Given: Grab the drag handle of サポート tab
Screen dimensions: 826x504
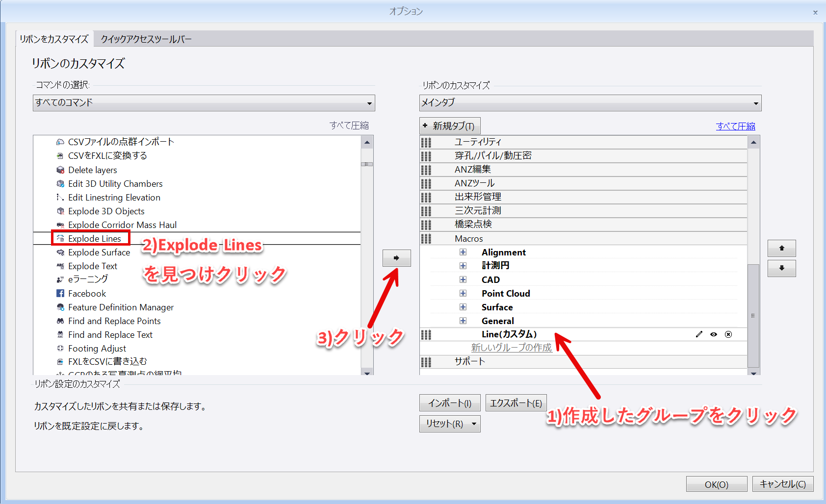Looking at the screenshot, I should (x=426, y=362).
